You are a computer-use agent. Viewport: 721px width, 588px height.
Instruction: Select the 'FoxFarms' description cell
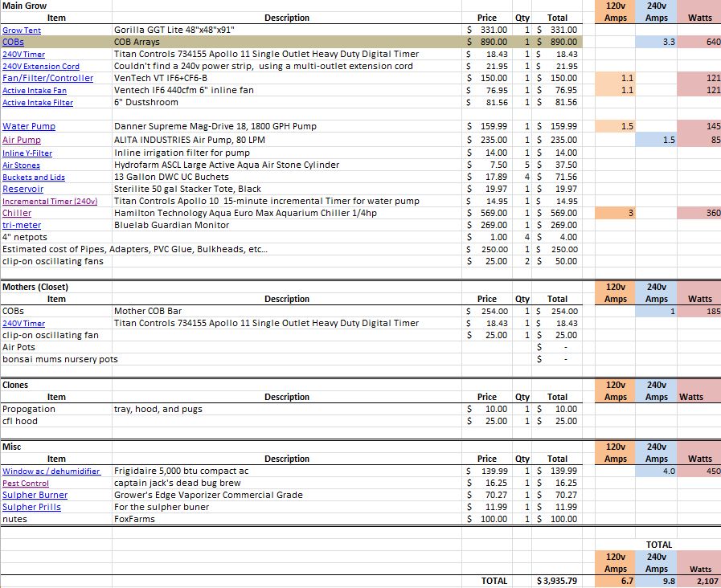[x=287, y=519]
